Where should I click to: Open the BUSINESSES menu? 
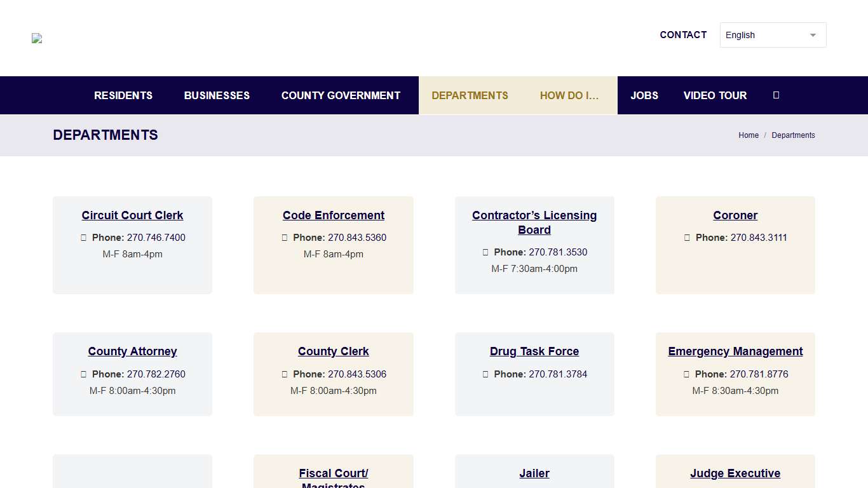(217, 95)
